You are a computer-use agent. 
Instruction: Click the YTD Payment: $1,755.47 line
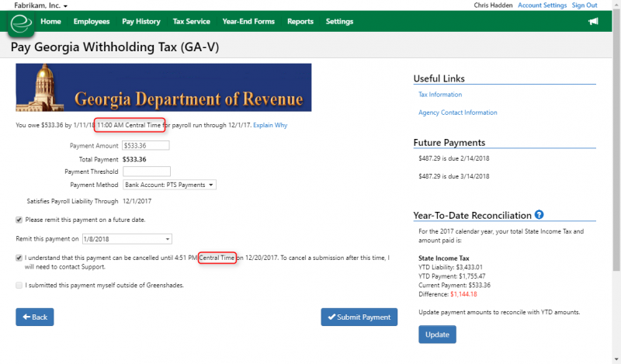452,276
